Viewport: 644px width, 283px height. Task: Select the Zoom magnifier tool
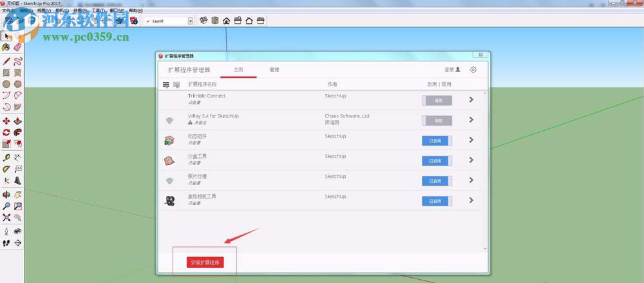(x=6, y=206)
